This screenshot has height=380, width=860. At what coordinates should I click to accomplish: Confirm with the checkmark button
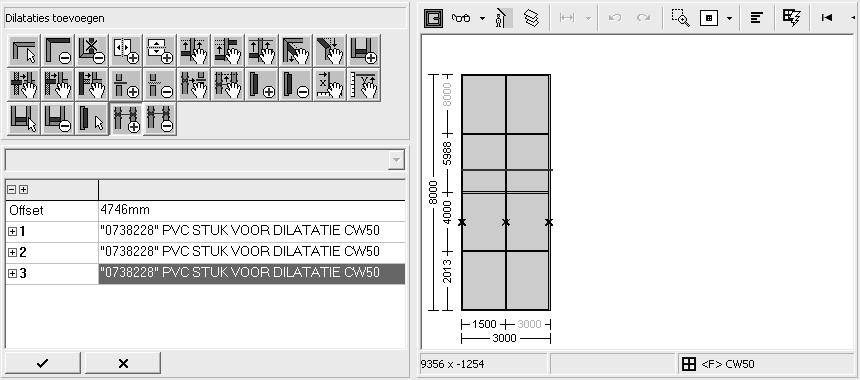(42, 363)
